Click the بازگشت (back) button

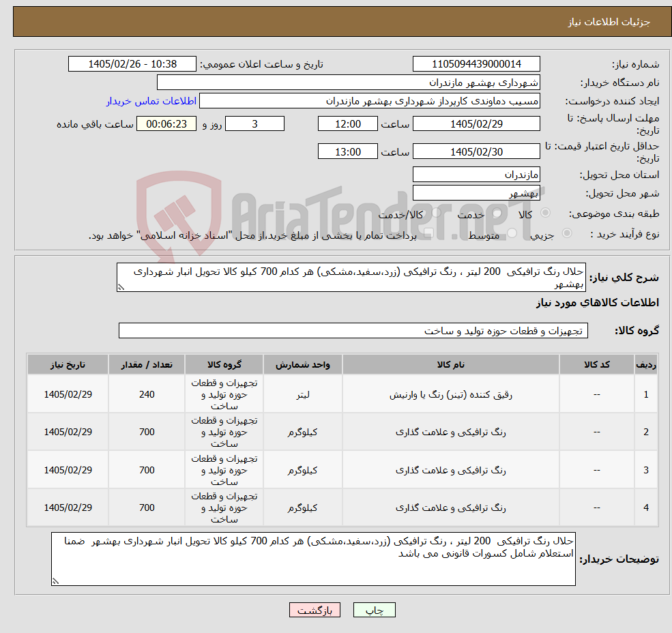tap(315, 610)
